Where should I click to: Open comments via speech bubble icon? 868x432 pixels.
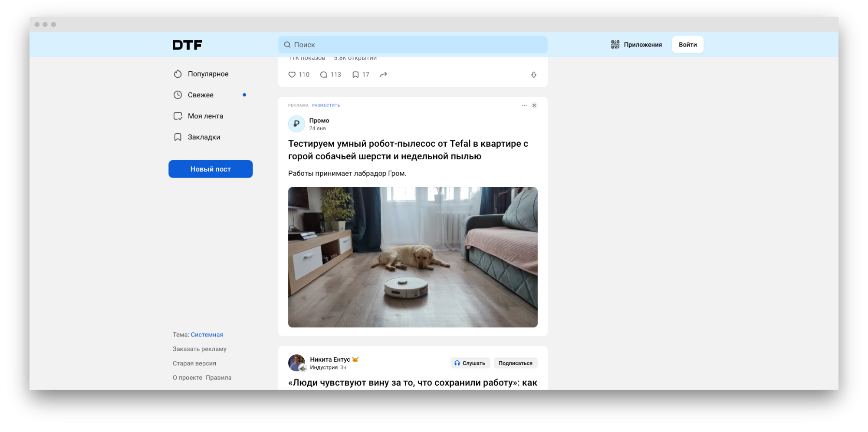[323, 75]
